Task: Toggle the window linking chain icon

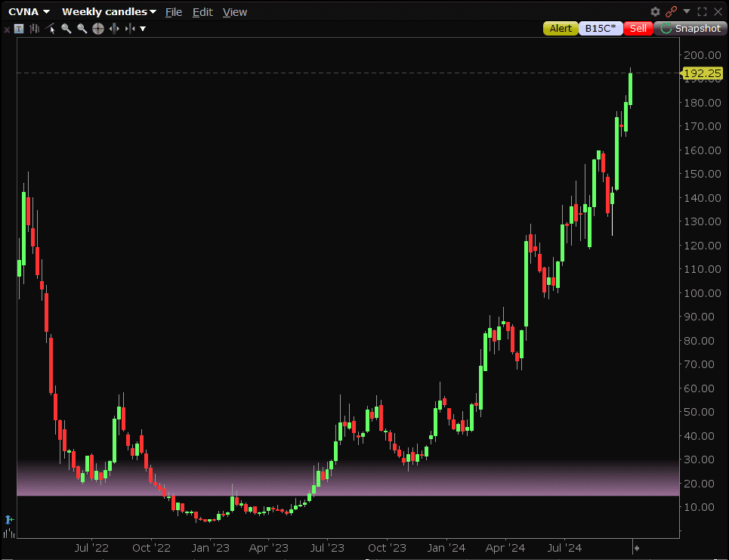Action: coord(671,11)
